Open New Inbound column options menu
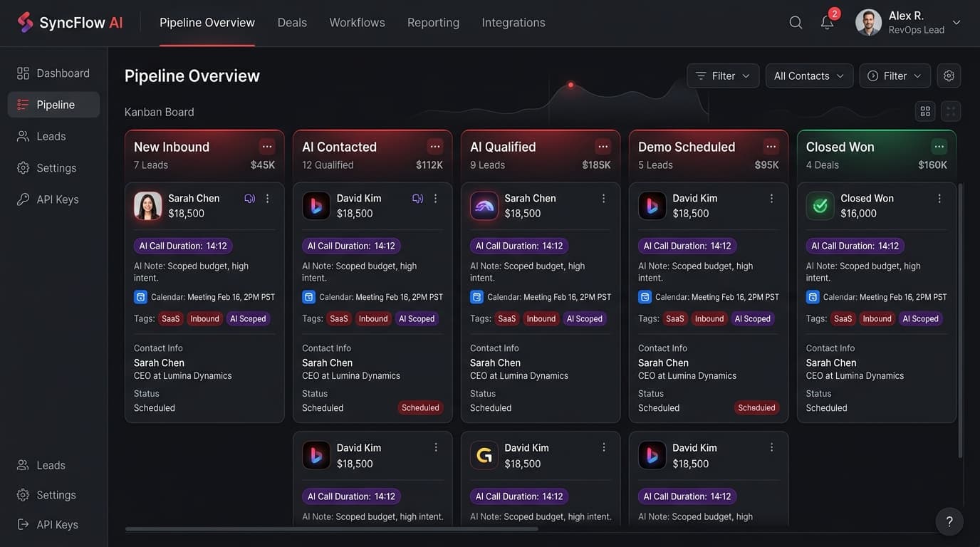The height and width of the screenshot is (547, 980). (267, 147)
